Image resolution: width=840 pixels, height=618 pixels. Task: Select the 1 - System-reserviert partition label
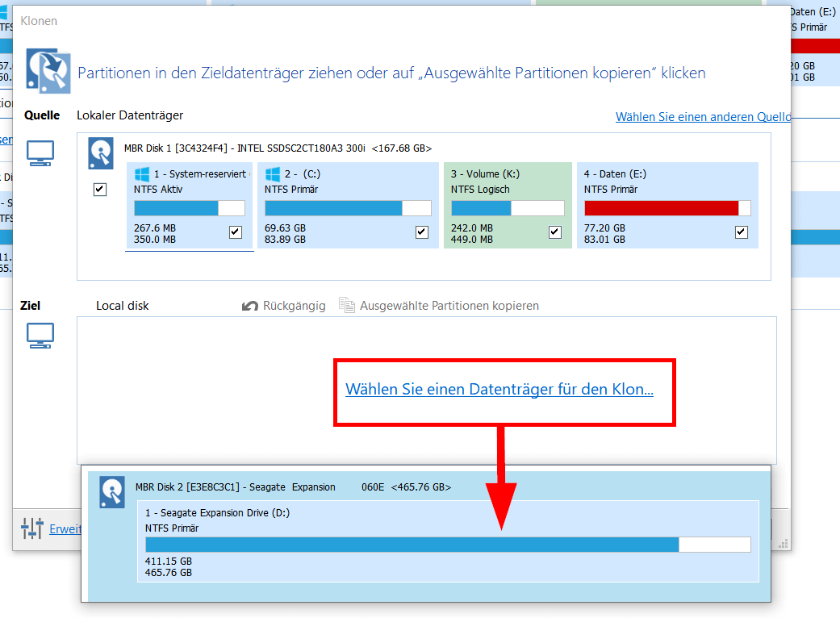point(200,174)
